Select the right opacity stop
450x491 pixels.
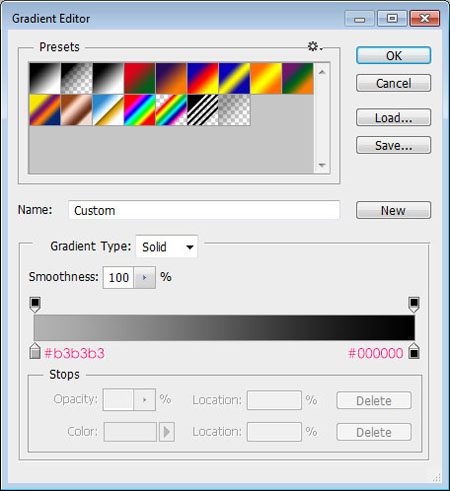[414, 305]
